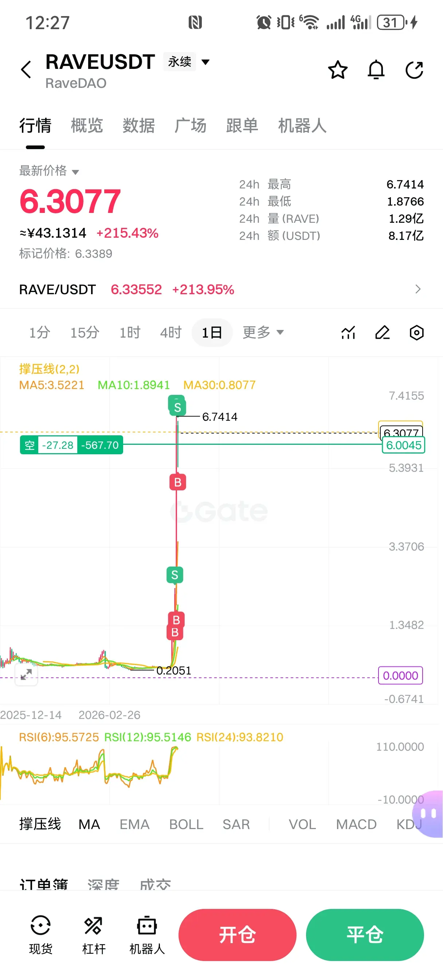Tap the 24h 最低 value 1.8766

click(x=405, y=201)
